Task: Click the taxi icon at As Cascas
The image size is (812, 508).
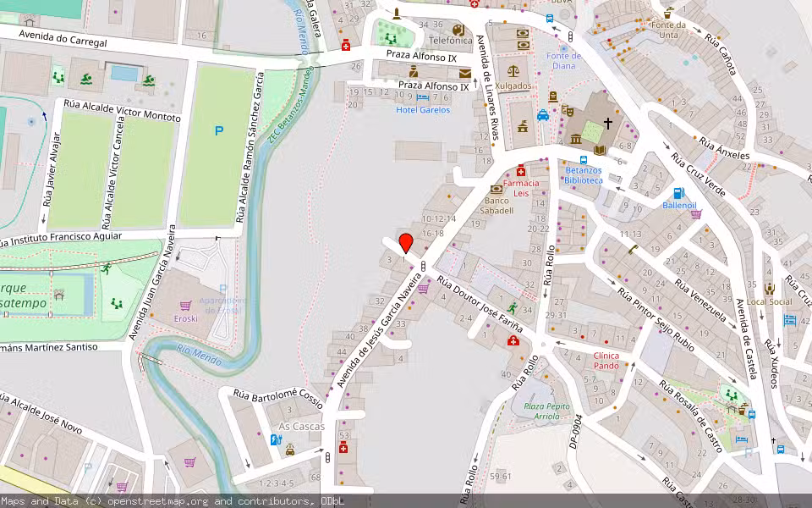Action: pos(289,450)
